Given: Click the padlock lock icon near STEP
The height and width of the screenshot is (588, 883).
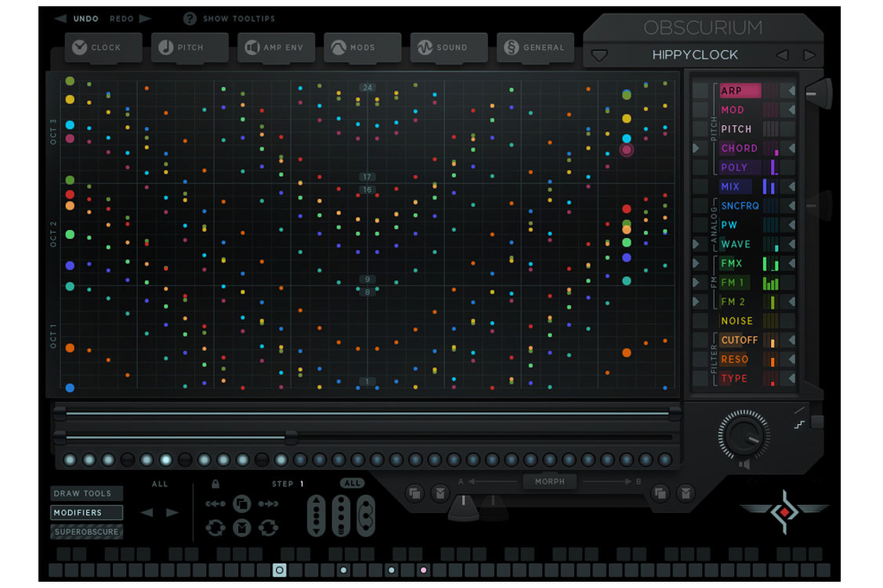Looking at the screenshot, I should (x=215, y=484).
